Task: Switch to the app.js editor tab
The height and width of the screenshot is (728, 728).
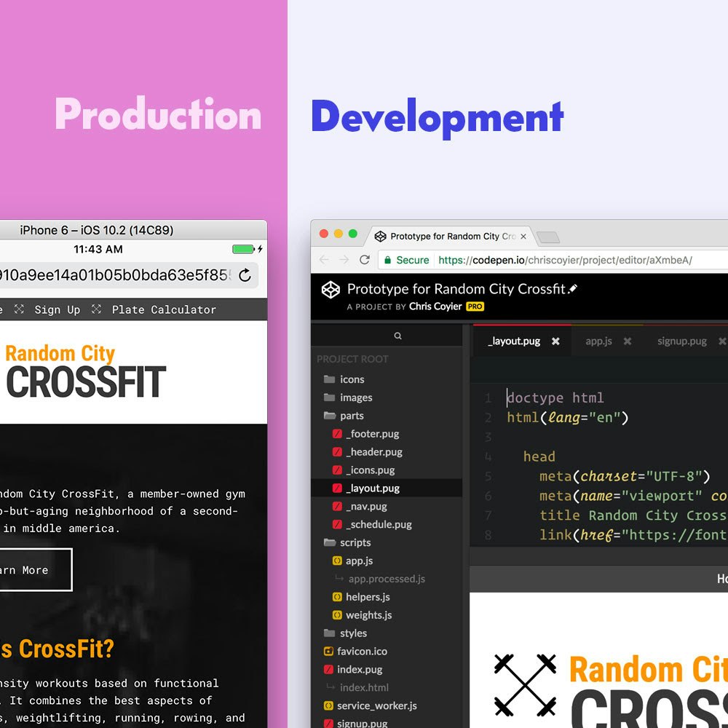Action: click(x=598, y=341)
